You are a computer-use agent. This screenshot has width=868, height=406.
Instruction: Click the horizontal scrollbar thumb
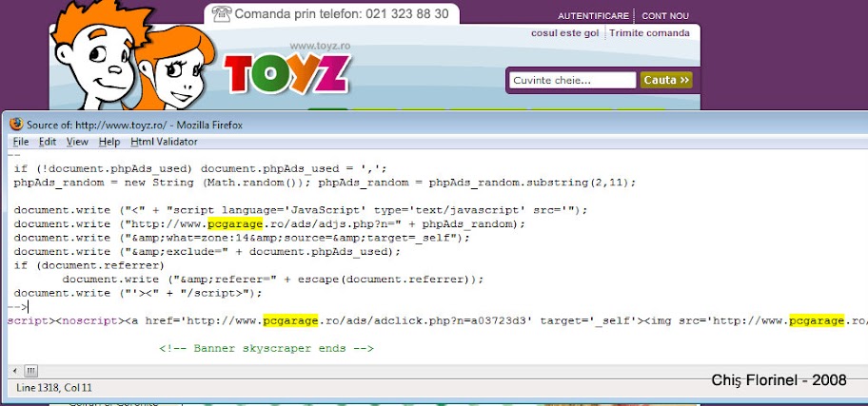pyautogui.click(x=30, y=371)
